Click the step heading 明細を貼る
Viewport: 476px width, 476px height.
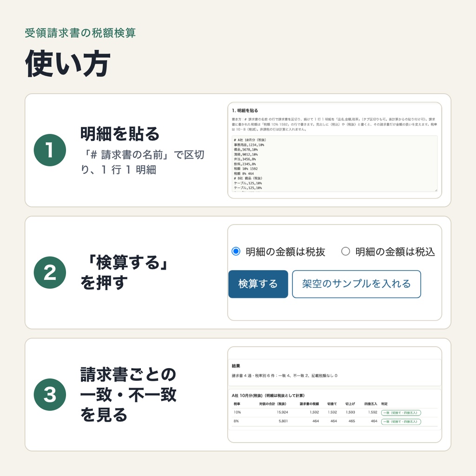[120, 133]
